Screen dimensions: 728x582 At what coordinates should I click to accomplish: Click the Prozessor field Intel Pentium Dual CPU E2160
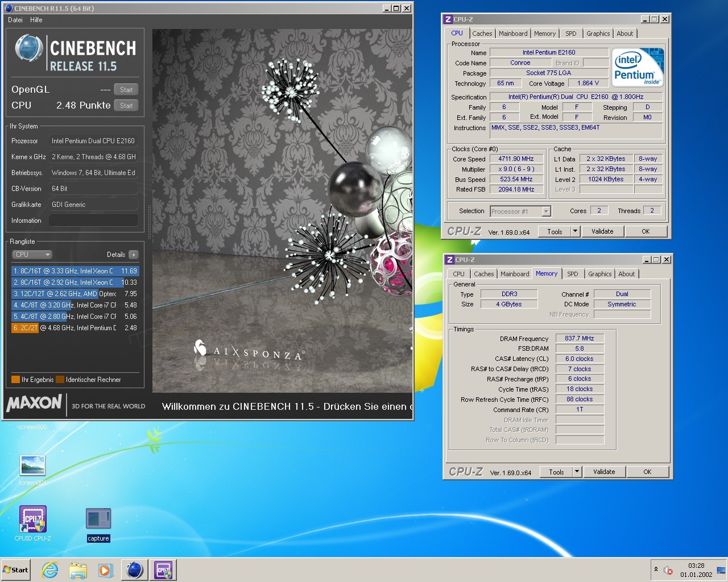pos(93,141)
